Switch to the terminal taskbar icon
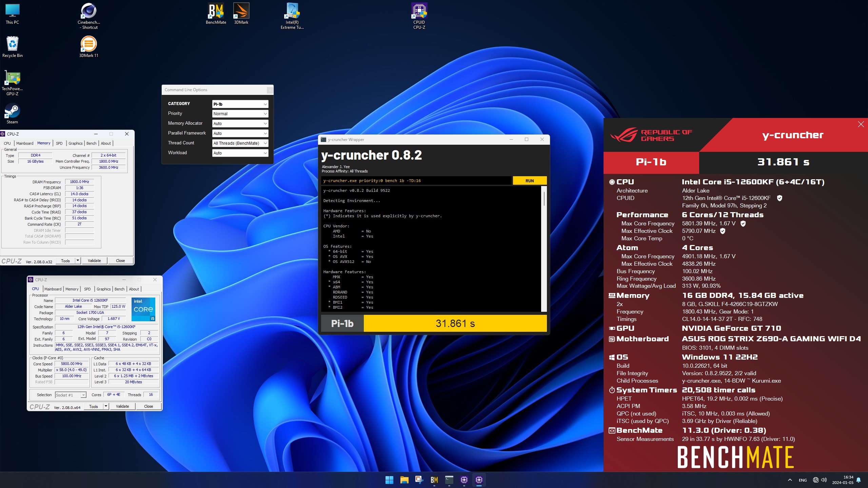Image resolution: width=868 pixels, height=488 pixels. 449,480
